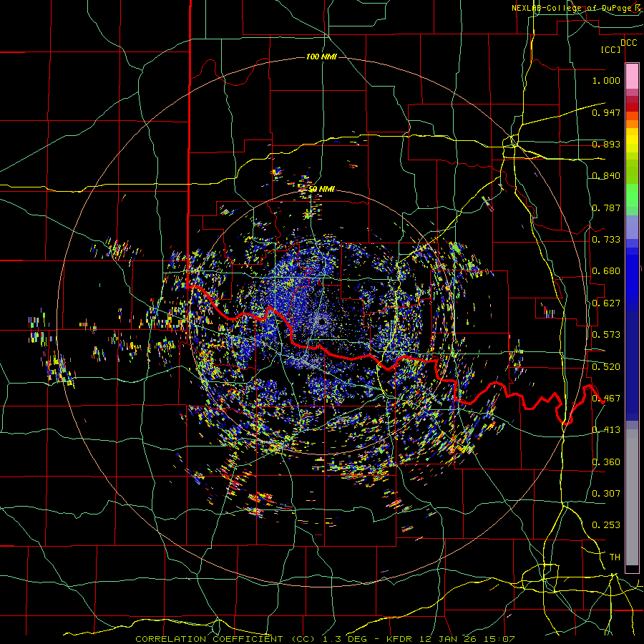This screenshot has width=644, height=644.
Task: Click the bright green segment of the color bar
Action: (632, 195)
